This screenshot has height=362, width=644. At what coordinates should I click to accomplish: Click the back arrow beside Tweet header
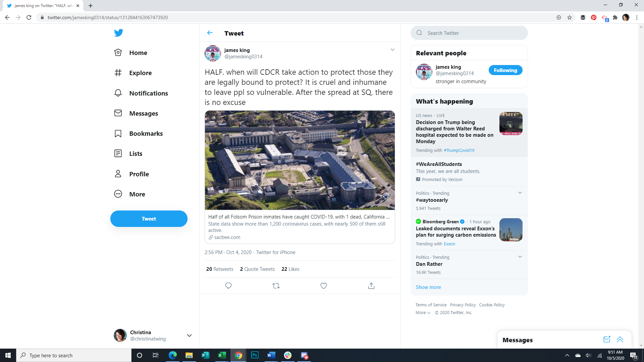[x=210, y=33]
